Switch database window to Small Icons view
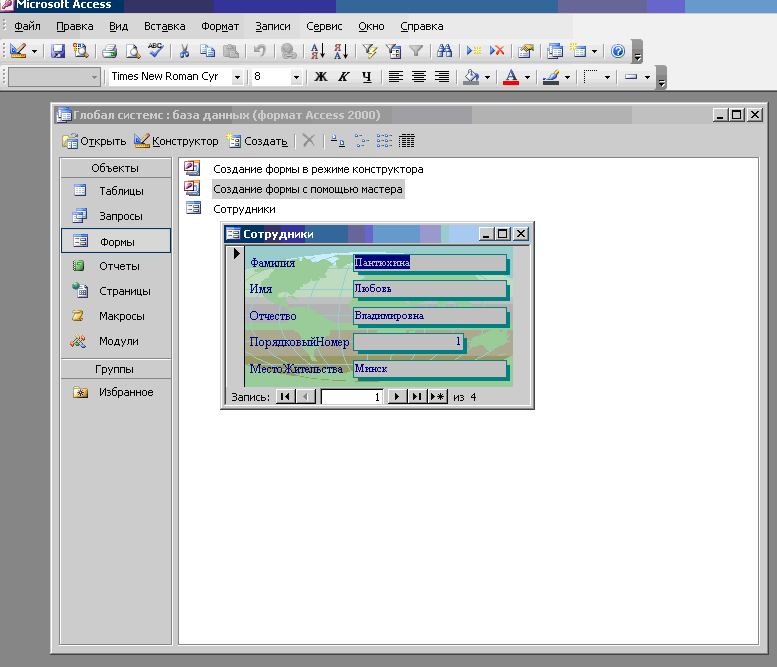777x667 pixels. pos(361,141)
